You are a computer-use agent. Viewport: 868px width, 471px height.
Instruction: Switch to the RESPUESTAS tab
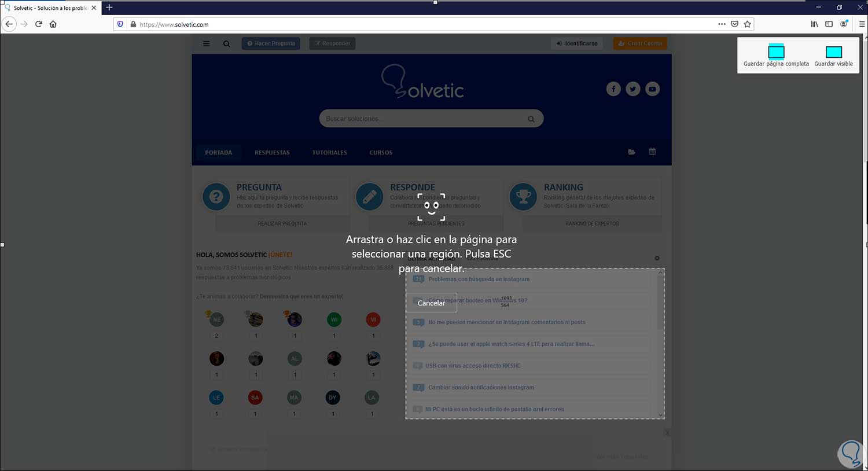tap(272, 152)
